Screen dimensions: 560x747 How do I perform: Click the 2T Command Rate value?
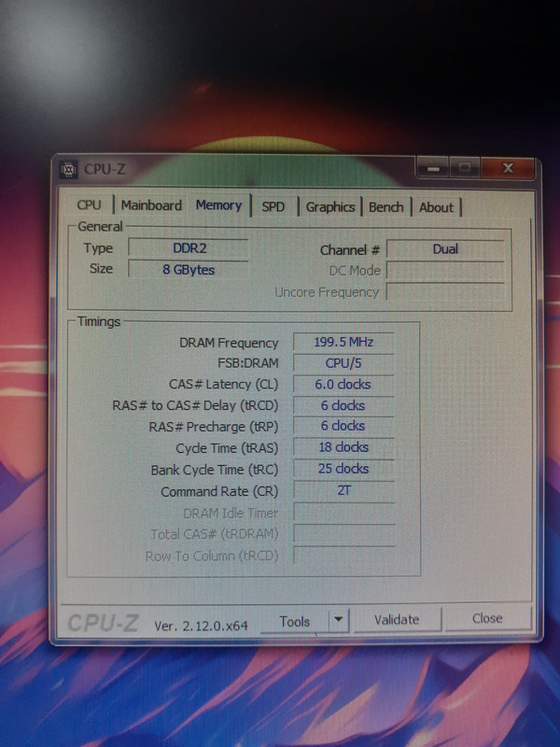[343, 490]
